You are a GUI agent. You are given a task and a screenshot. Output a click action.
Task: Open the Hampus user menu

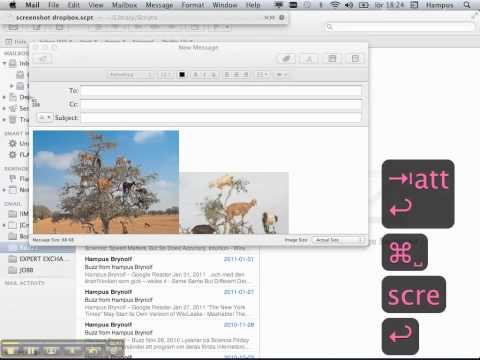(x=439, y=5)
